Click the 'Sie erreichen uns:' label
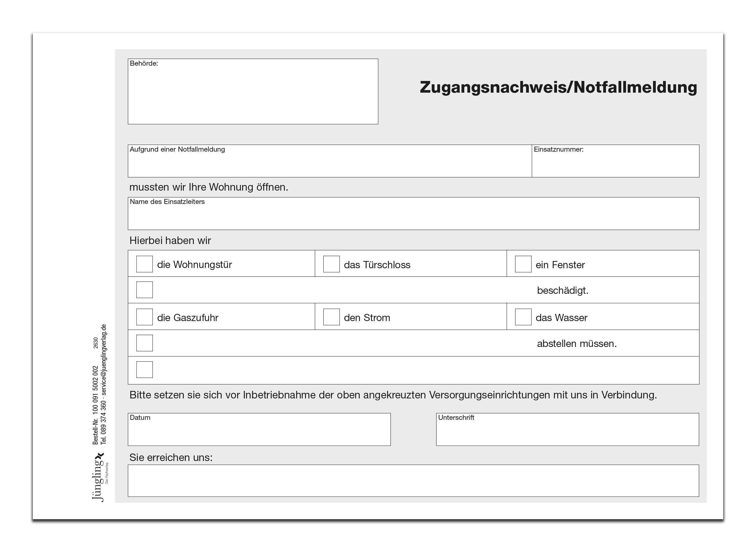Viewport: 756px width, 552px height. [171, 457]
